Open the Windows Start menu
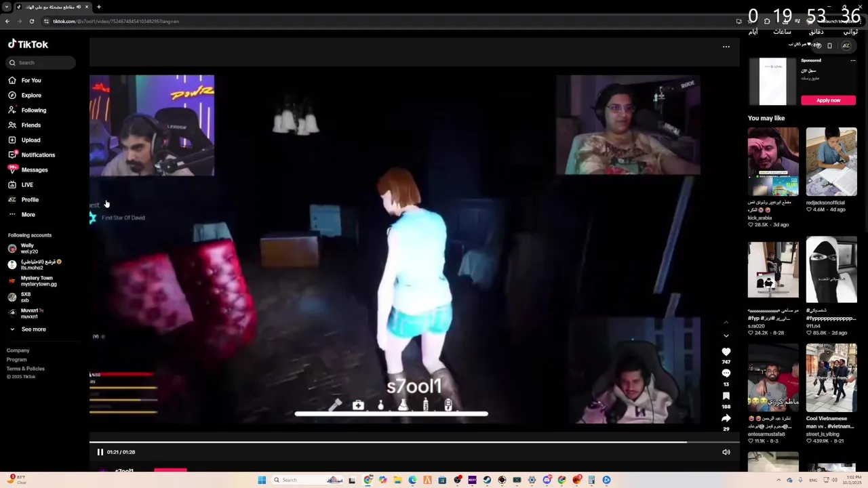The width and height of the screenshot is (868, 488). (262, 480)
